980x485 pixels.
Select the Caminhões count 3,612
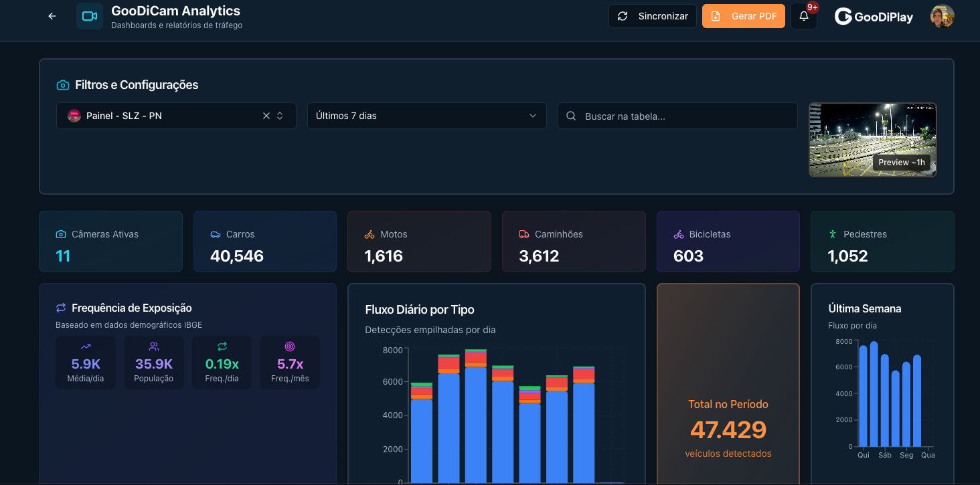pyautogui.click(x=539, y=256)
